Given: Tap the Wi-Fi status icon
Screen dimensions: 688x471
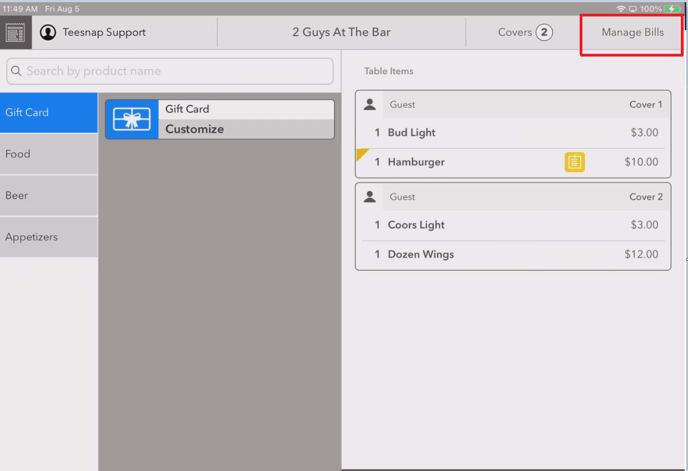Looking at the screenshot, I should pyautogui.click(x=621, y=9).
